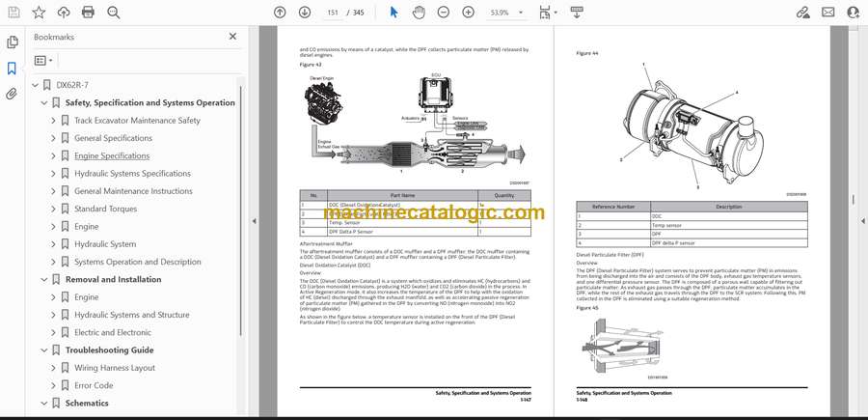
Task: Collapse the Schematics section
Action: pyautogui.click(x=44, y=404)
